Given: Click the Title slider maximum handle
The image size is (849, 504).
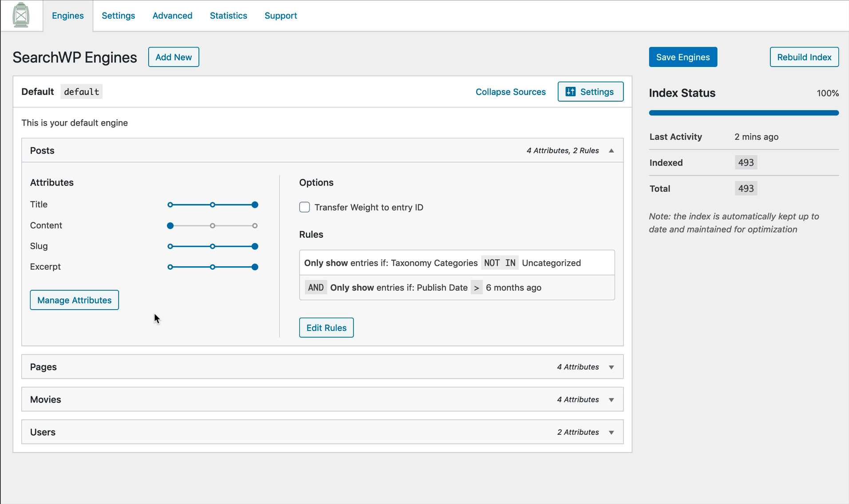Looking at the screenshot, I should pyautogui.click(x=255, y=205).
